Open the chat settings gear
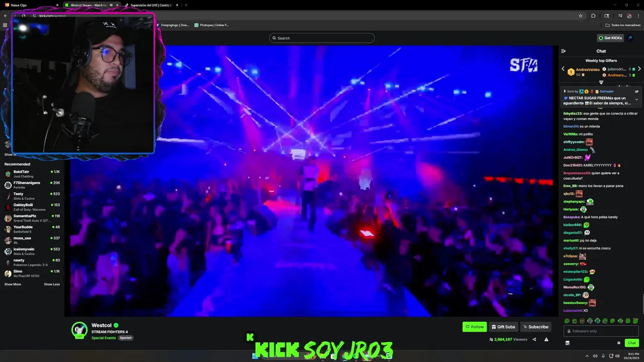644x362 pixels. tap(619, 343)
